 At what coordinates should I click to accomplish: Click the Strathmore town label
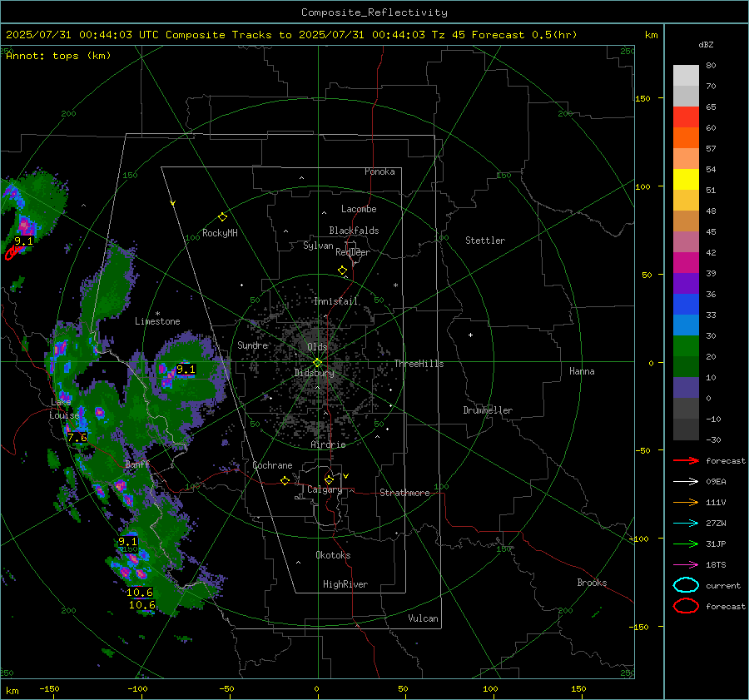pyautogui.click(x=404, y=493)
